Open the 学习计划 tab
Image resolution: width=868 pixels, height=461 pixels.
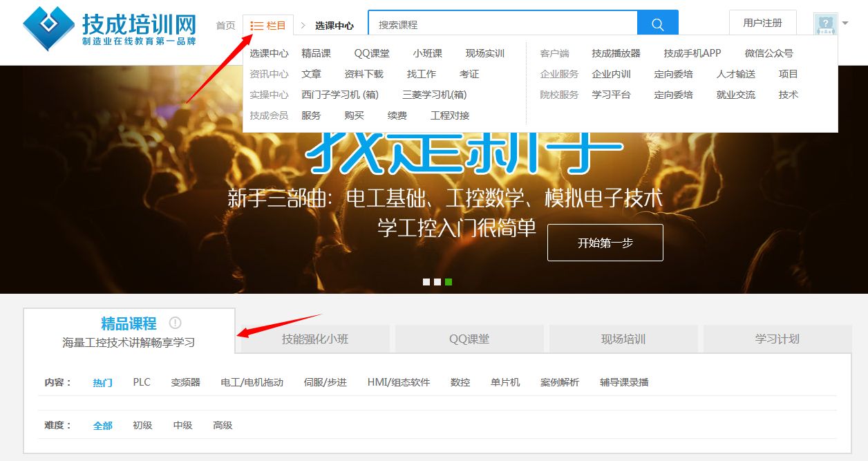point(777,339)
